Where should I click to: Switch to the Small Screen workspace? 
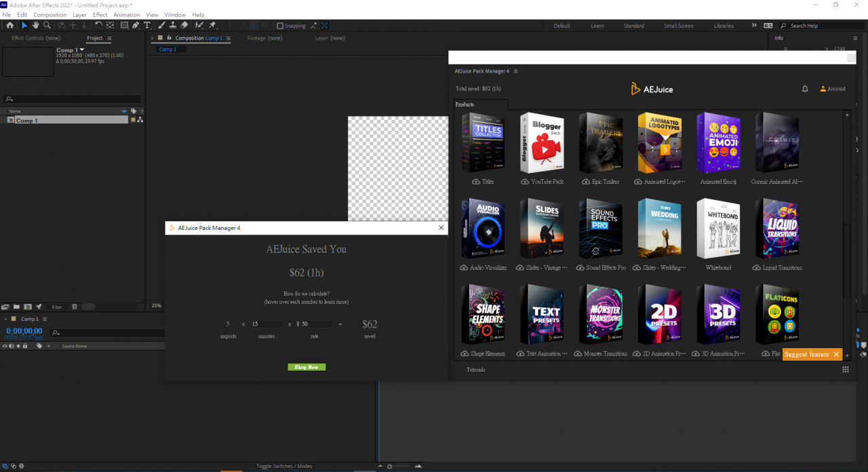678,26
